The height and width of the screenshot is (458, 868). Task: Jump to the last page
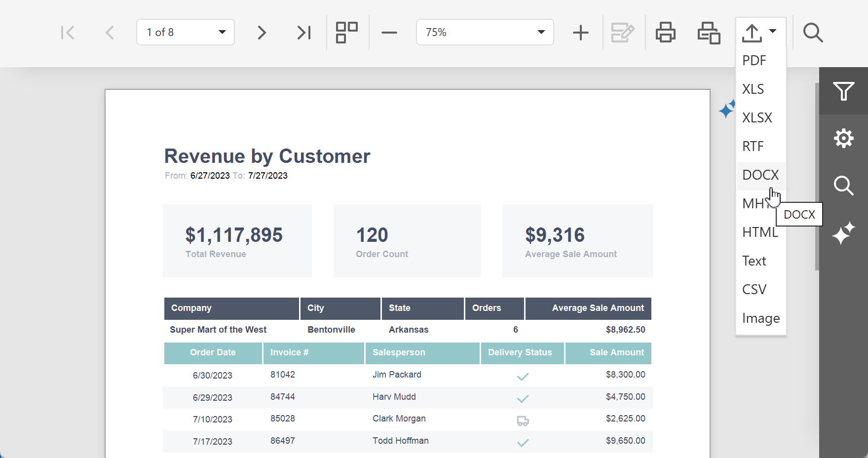click(x=304, y=33)
